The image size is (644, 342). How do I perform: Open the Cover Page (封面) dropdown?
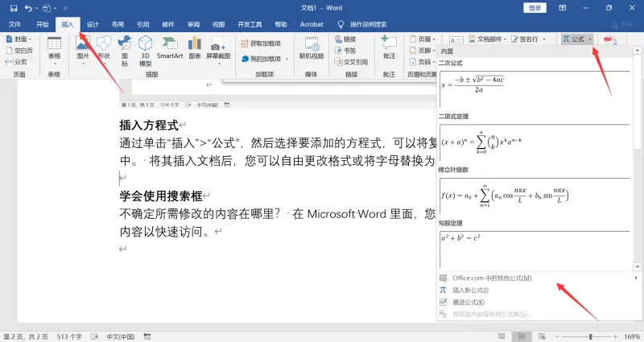[19, 39]
